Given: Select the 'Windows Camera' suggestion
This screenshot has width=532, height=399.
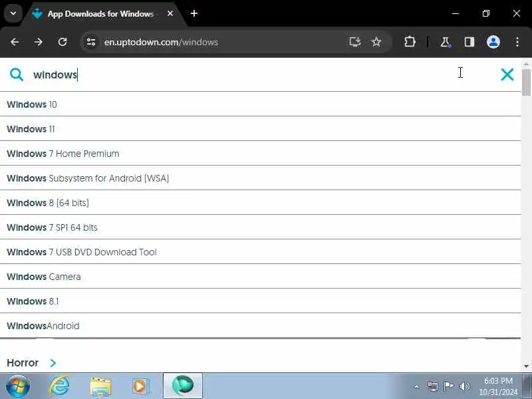Looking at the screenshot, I should [260, 277].
